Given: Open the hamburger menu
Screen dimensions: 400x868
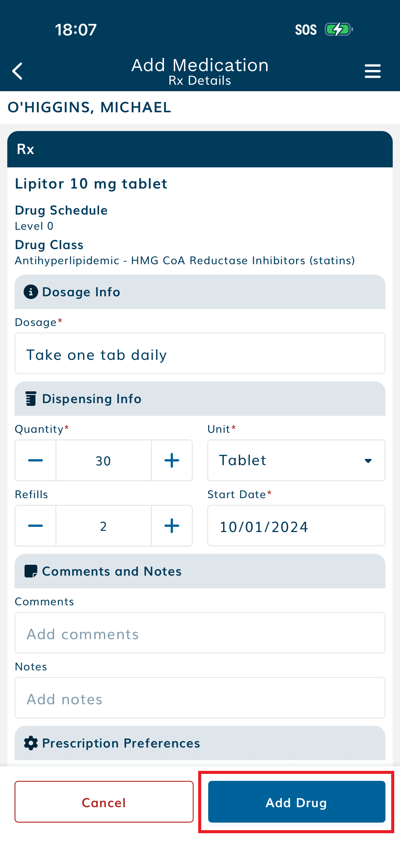Looking at the screenshot, I should tap(372, 71).
